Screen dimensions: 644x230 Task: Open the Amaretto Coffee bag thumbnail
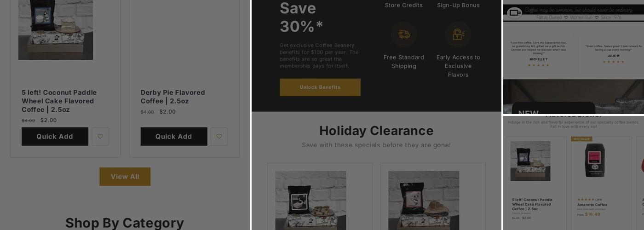(595, 161)
